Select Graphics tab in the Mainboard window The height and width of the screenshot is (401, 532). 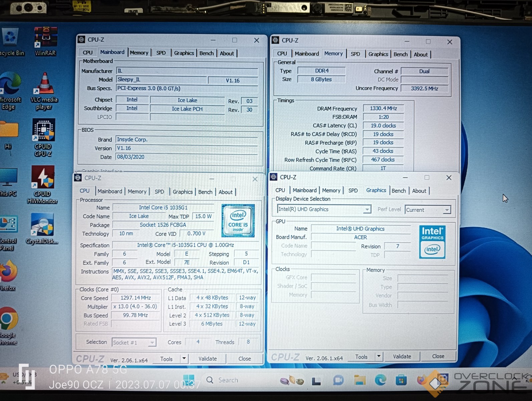[x=184, y=53]
